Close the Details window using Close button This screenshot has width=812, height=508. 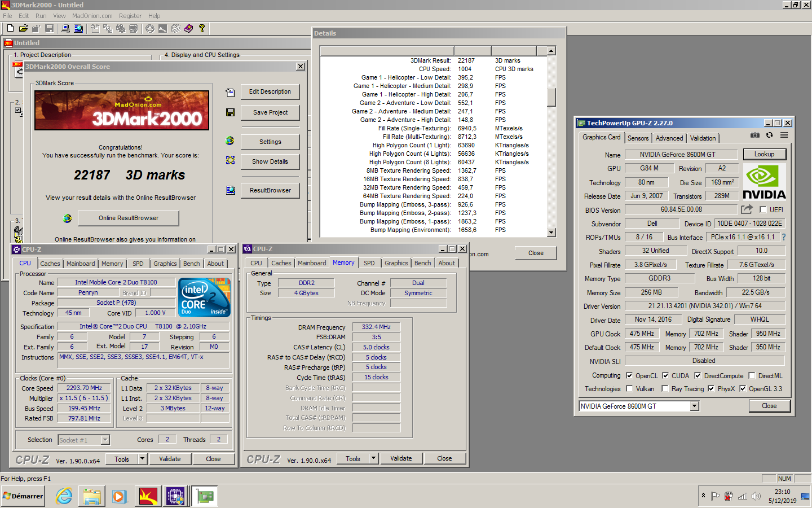point(536,253)
